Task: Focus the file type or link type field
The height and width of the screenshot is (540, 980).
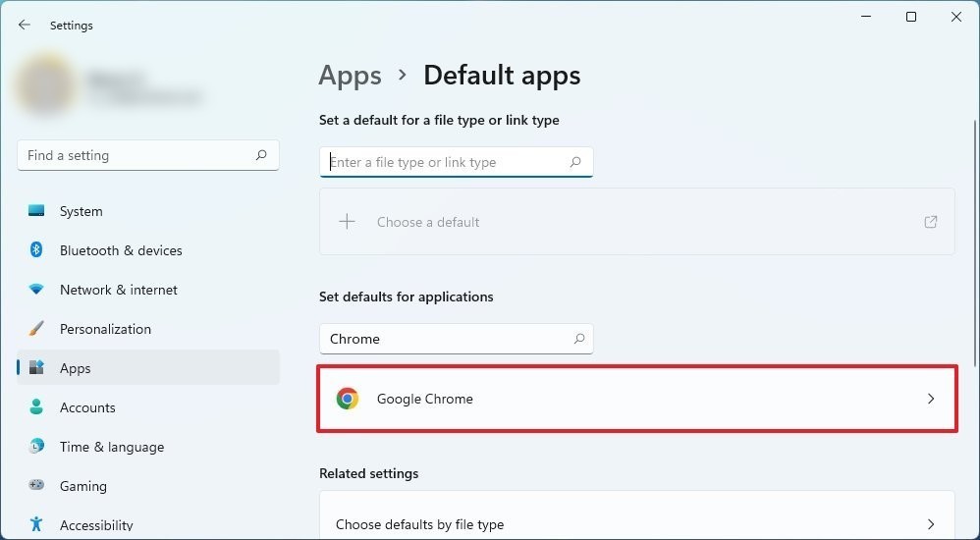Action: click(457, 162)
